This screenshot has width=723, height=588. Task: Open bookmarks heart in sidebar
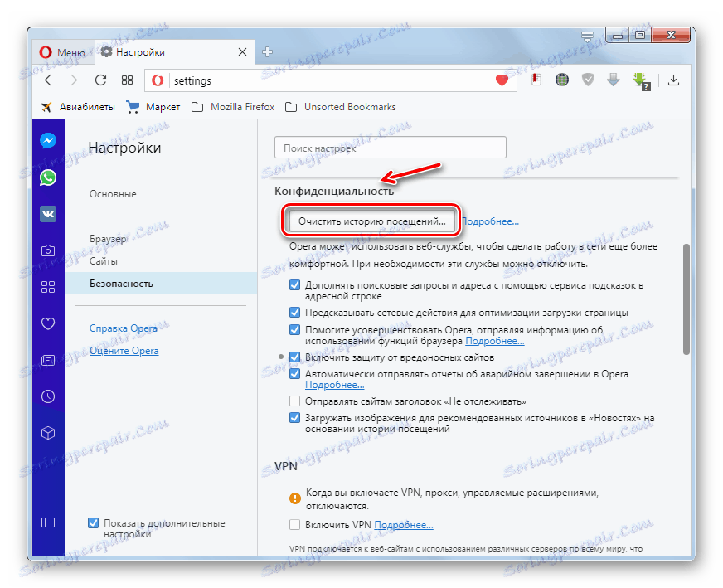click(x=48, y=323)
